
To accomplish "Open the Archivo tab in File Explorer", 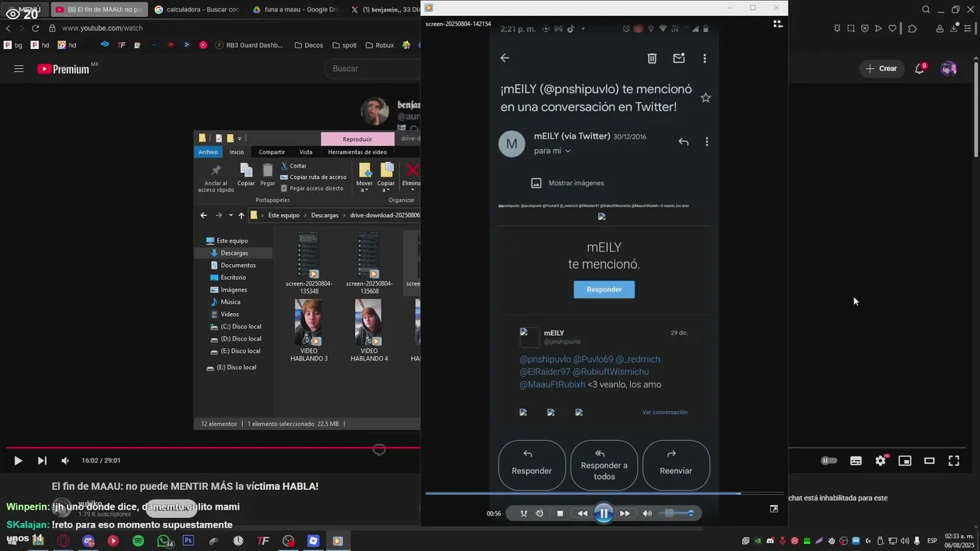I will (x=208, y=152).
